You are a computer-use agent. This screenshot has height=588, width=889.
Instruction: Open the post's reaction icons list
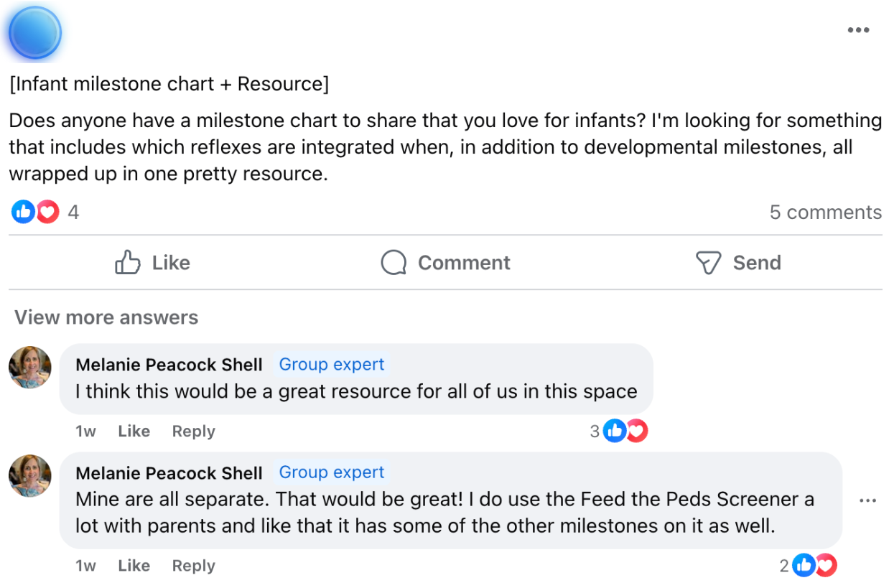[x=35, y=212]
